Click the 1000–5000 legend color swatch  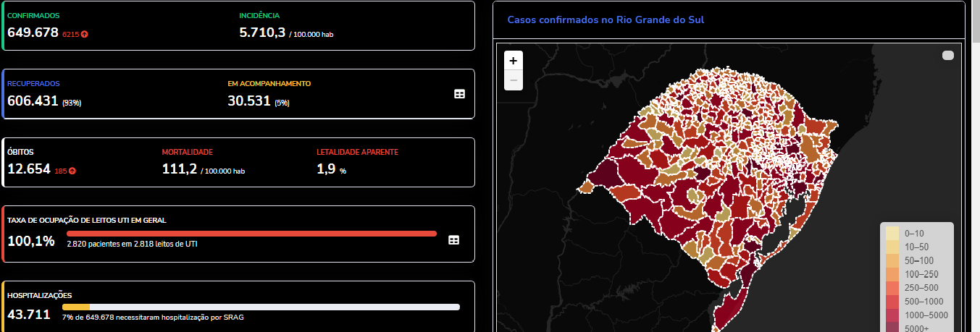pos(892,315)
